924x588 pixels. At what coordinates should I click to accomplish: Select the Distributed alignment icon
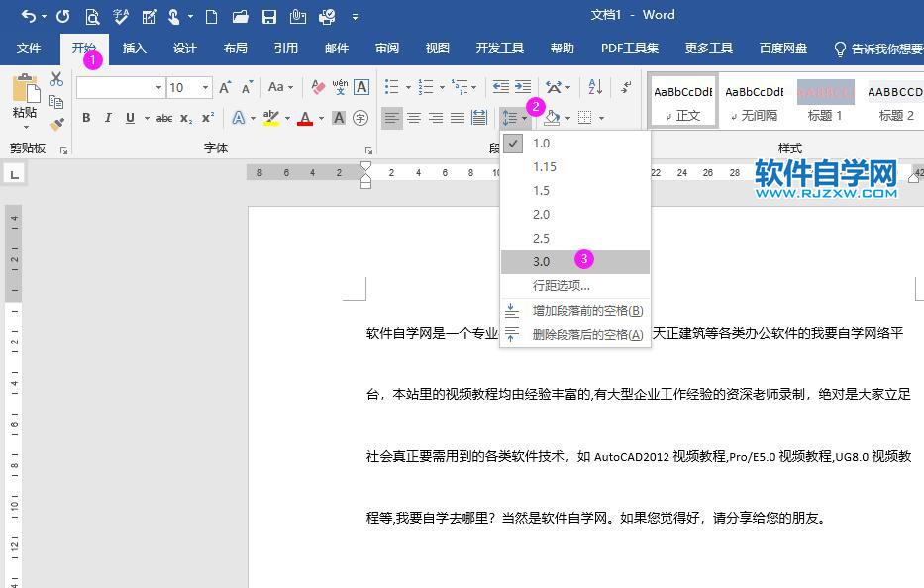pyautogui.click(x=481, y=117)
